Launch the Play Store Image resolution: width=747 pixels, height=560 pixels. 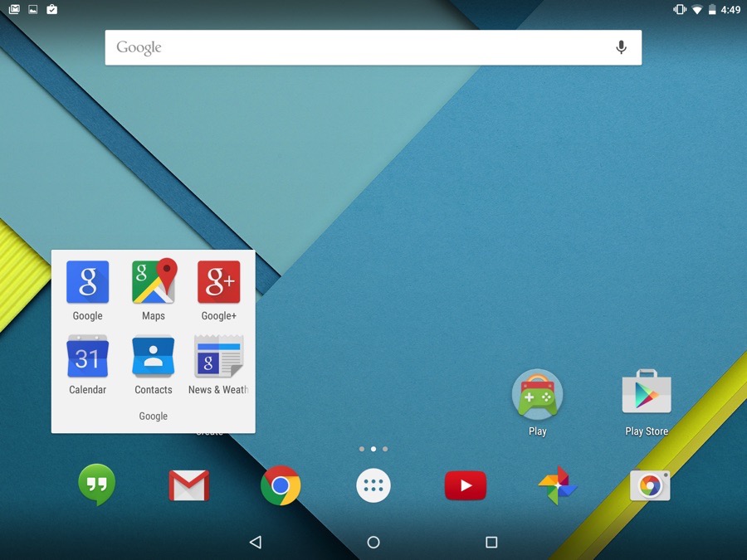point(647,392)
